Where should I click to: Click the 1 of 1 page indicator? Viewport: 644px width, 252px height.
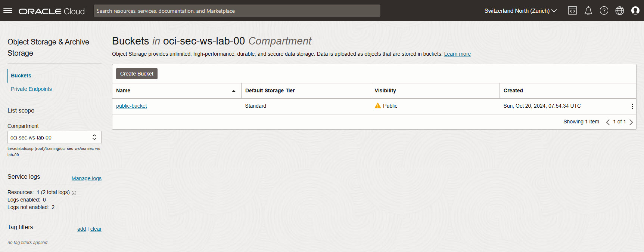619,122
